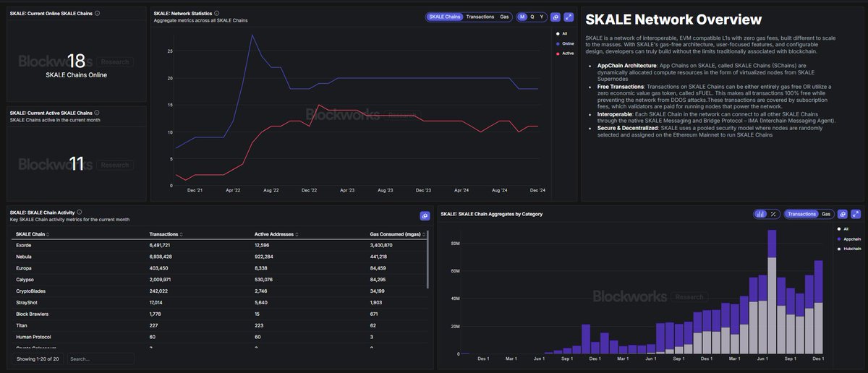This screenshot has width=868, height=373.
Task: Copy the SKALE Chain Activity table
Action: click(x=425, y=215)
